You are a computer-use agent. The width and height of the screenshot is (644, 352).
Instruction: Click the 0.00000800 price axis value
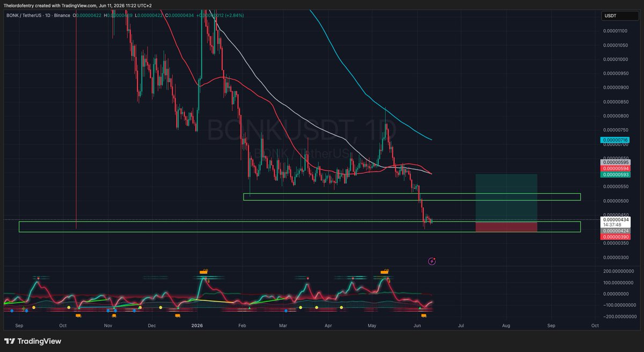pos(616,116)
